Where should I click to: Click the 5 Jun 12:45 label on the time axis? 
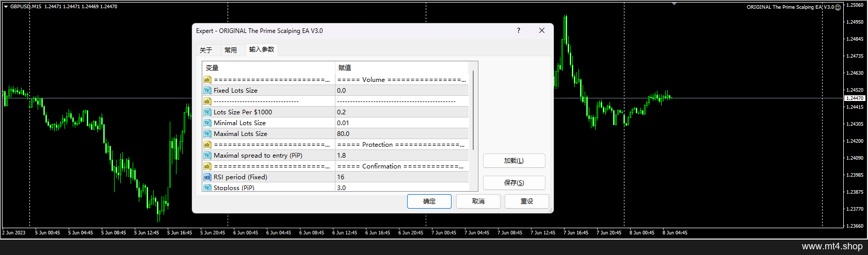click(147, 233)
